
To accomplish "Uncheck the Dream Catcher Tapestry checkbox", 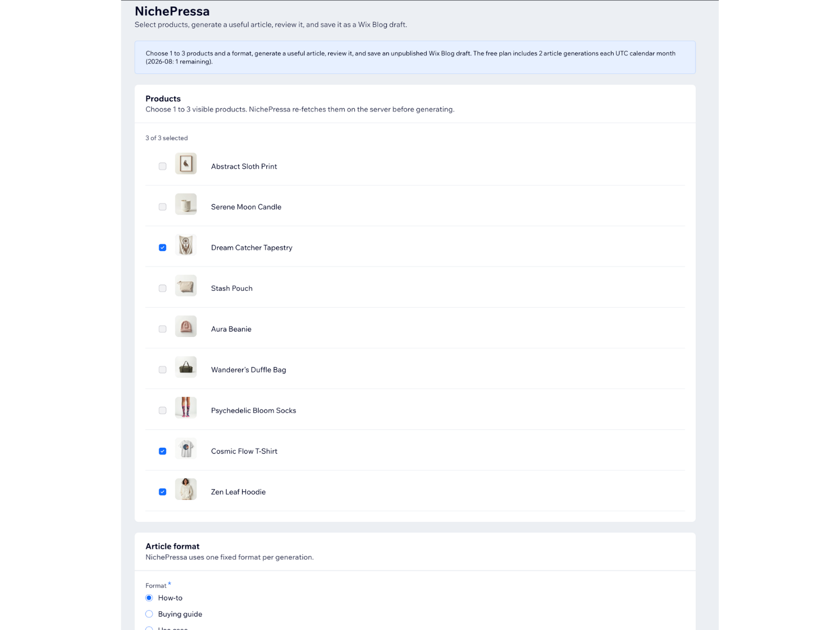I will (163, 248).
